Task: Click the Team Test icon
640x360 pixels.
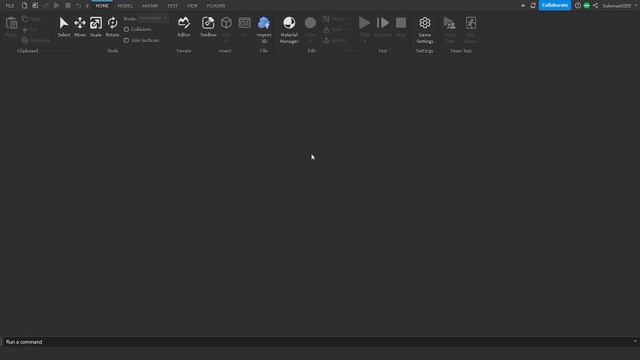Action: coord(449,23)
